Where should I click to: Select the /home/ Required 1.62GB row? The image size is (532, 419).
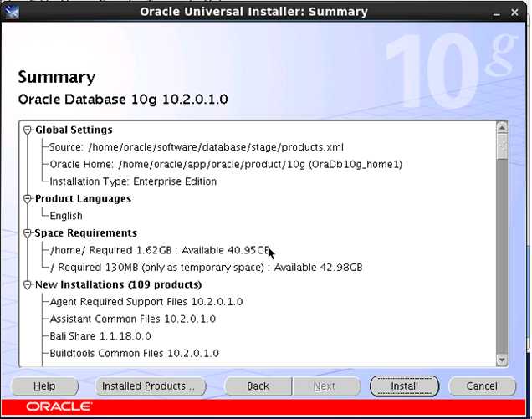pos(160,250)
